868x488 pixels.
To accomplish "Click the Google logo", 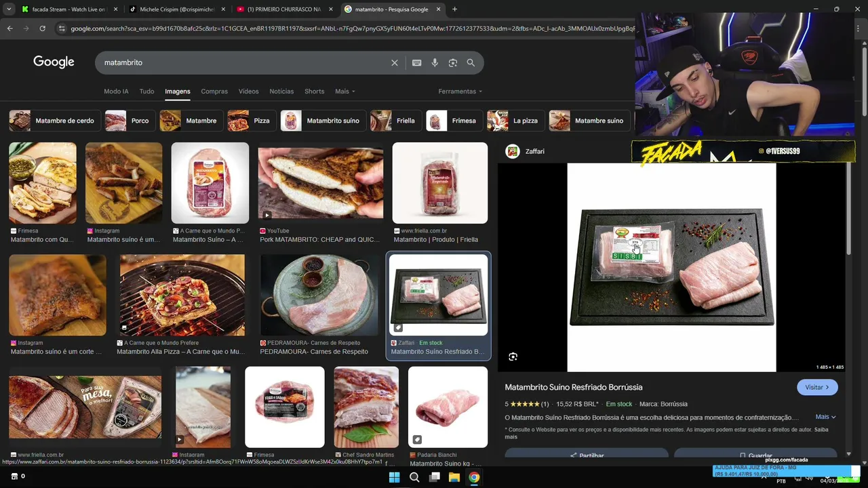I will click(54, 62).
